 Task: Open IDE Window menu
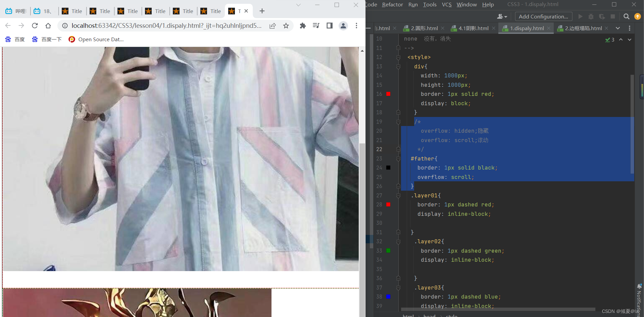point(466,5)
